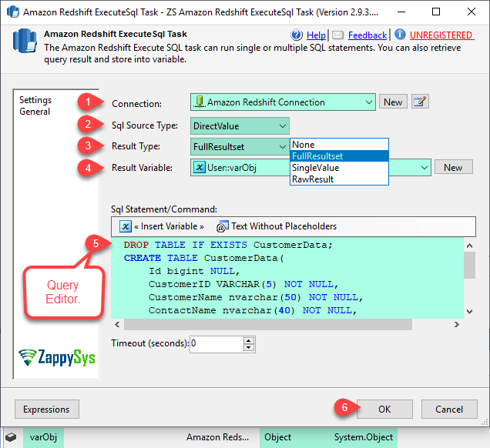This screenshot has width=490, height=448.
Task: Open the Help link
Action: click(x=316, y=35)
